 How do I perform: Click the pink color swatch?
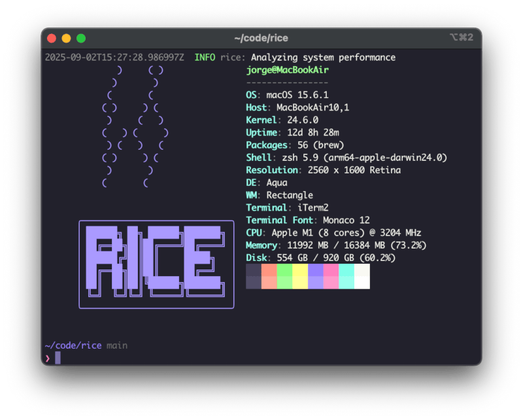331,276
